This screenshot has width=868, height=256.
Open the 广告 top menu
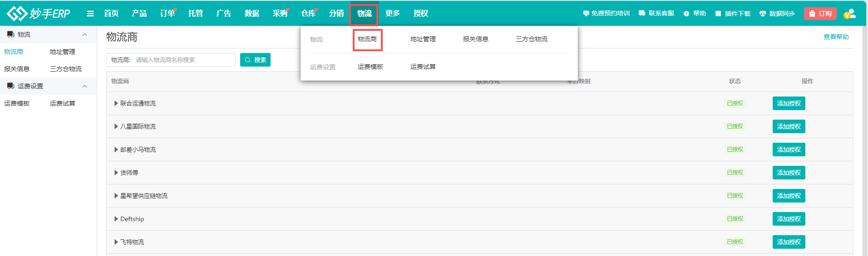coord(224,14)
